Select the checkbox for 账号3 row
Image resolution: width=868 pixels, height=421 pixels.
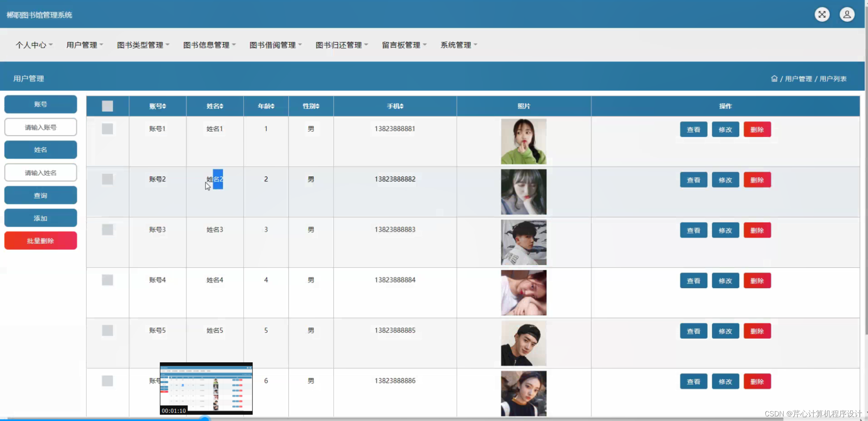click(x=107, y=229)
